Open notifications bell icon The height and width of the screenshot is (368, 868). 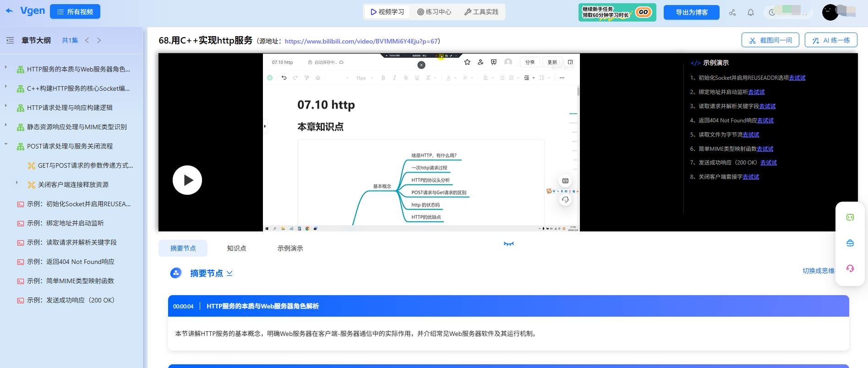(x=751, y=12)
